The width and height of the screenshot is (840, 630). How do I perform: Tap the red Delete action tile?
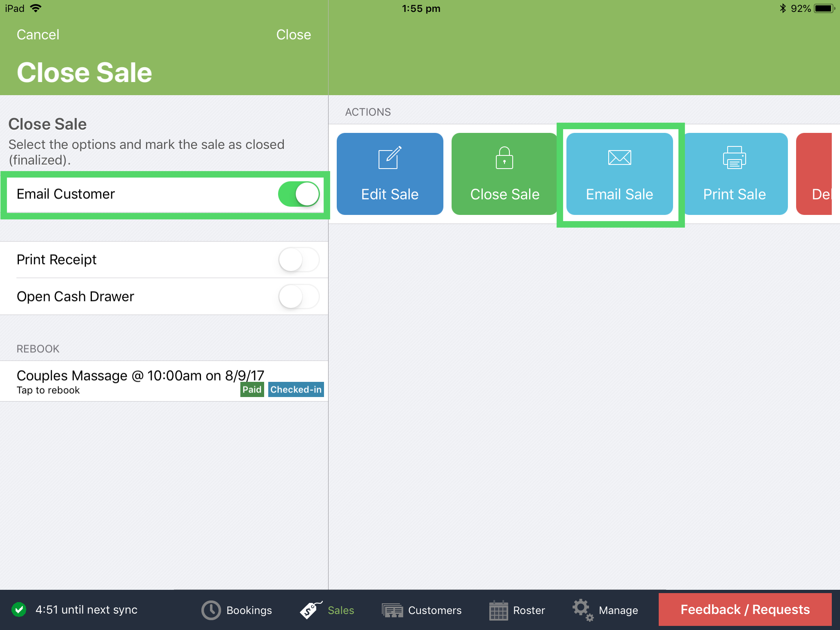pos(814,173)
